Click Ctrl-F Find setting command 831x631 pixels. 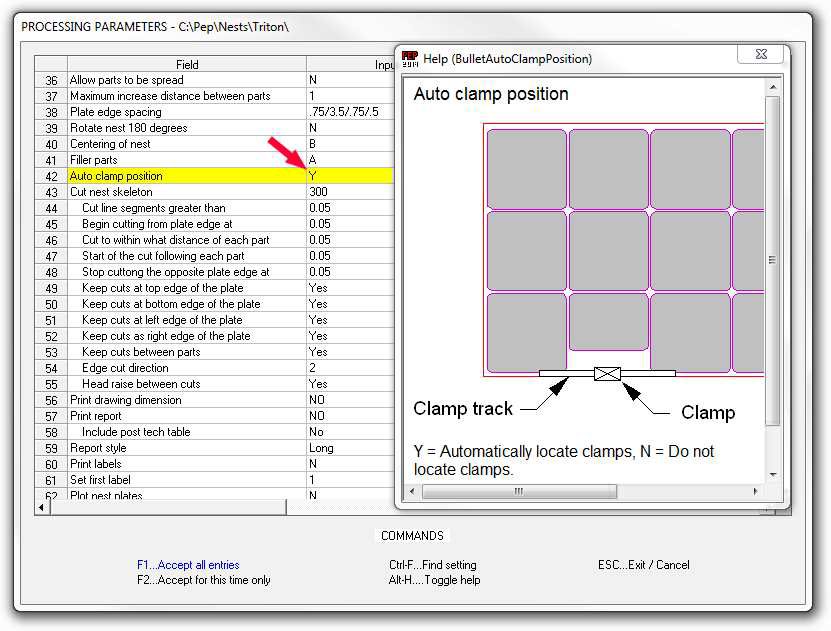point(432,565)
